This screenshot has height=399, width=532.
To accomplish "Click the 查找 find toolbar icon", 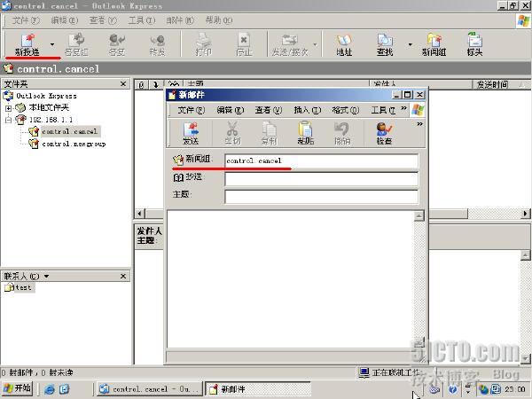I will [385, 44].
